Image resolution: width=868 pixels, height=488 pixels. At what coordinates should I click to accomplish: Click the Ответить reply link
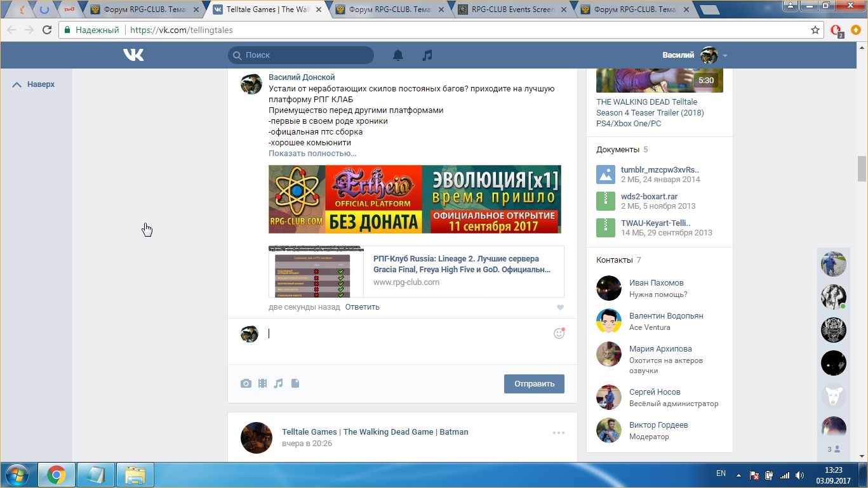[x=362, y=307]
